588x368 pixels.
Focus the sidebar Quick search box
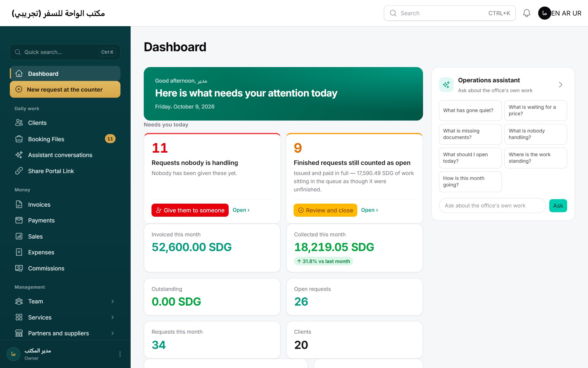65,52
